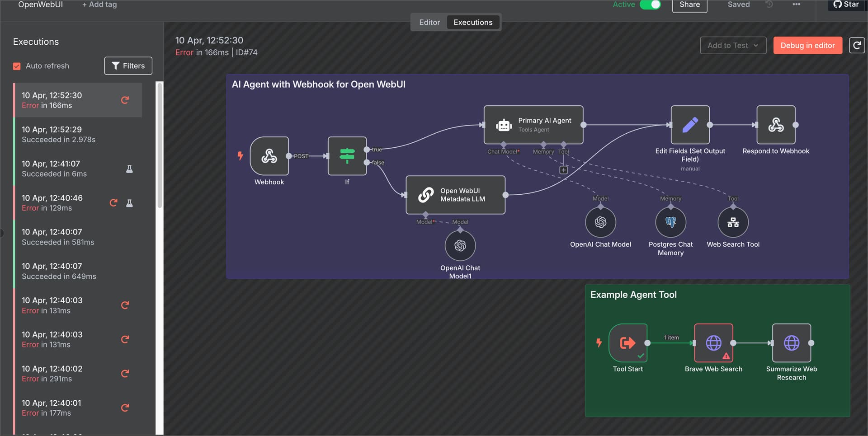Expand the Add to Test dropdown
This screenshot has height=436, width=868.
point(733,45)
